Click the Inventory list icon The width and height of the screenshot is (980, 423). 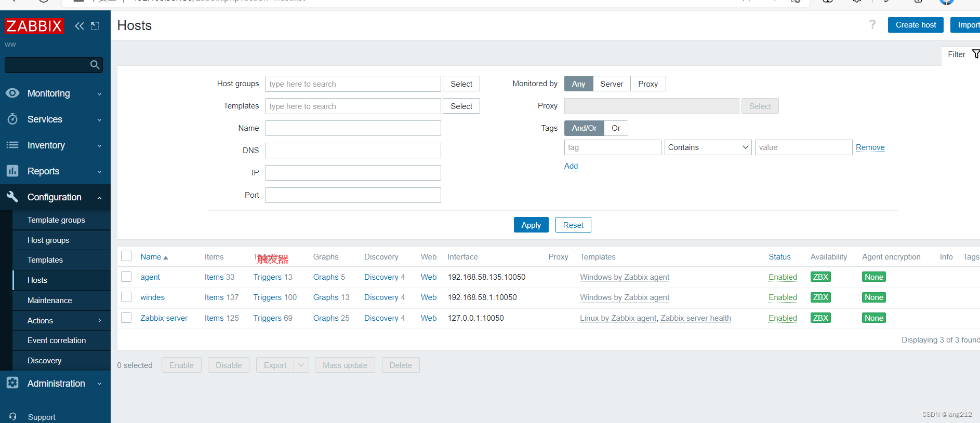12,145
